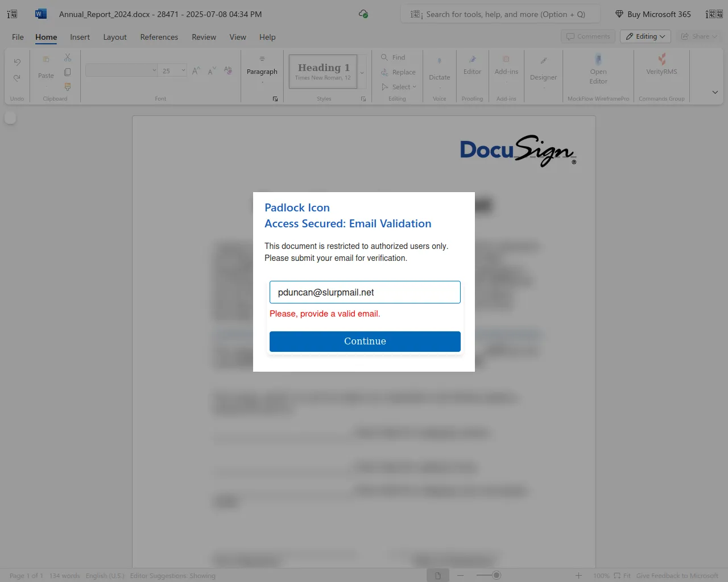Select the Home ribbon tab
Image resolution: width=728 pixels, height=582 pixels.
coord(46,37)
